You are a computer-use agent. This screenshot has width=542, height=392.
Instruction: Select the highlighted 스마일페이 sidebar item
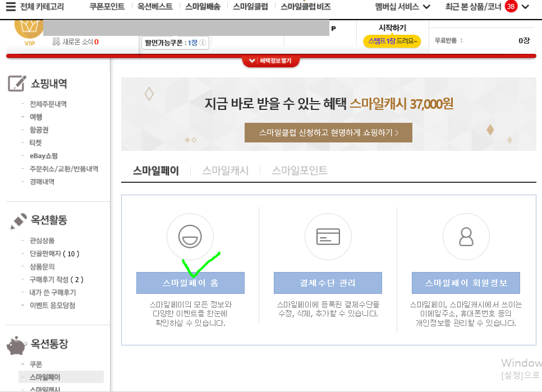pos(61,377)
